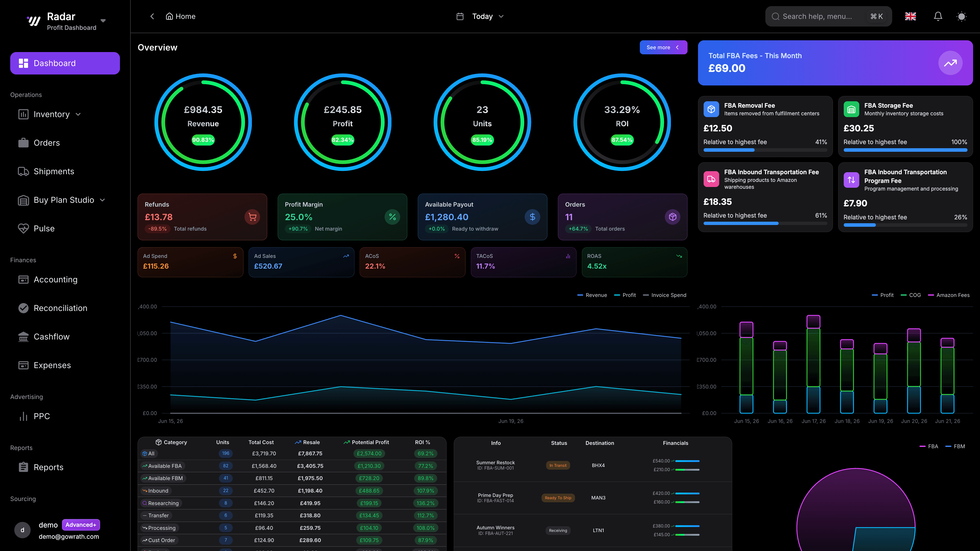Open the UK flag language selector
This screenshot has width=980, height=551.
pos(910,16)
